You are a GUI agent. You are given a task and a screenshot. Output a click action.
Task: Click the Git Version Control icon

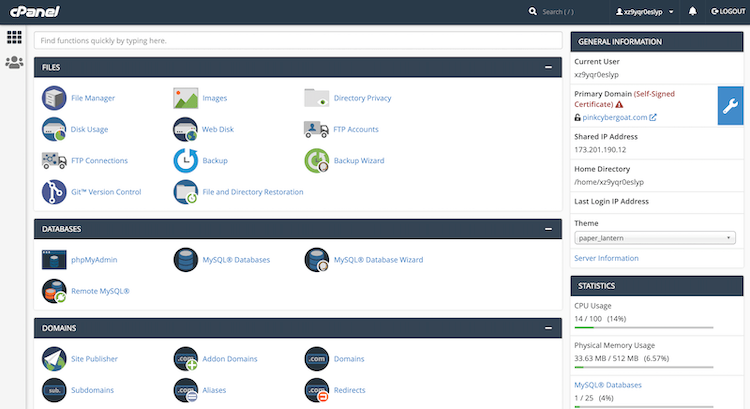tap(54, 192)
